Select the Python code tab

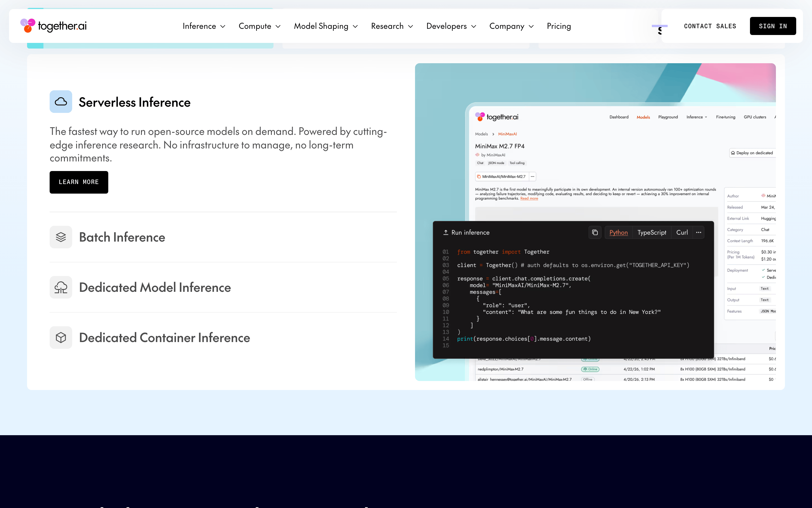(x=618, y=233)
